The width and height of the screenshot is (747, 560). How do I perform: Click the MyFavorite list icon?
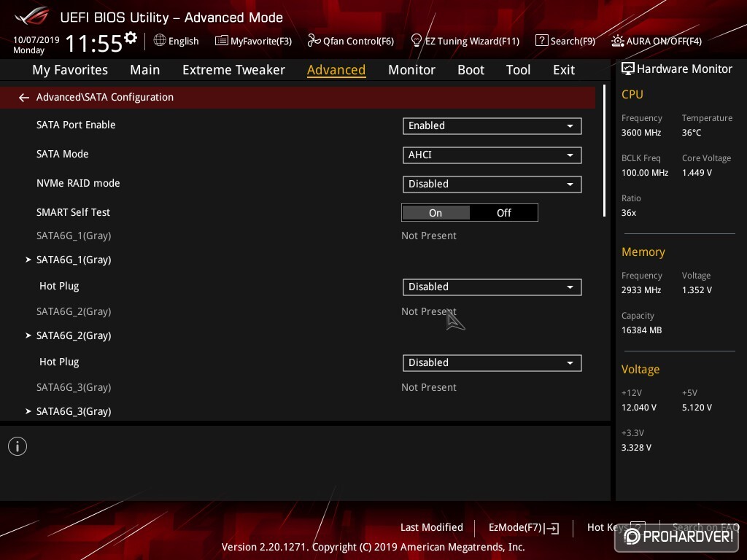coord(222,41)
